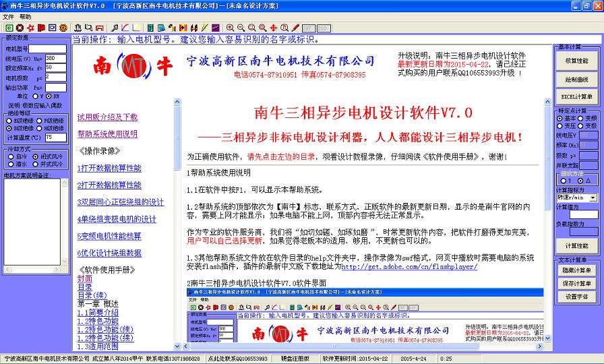Open the 5变频电机性能核算 link

(109, 236)
